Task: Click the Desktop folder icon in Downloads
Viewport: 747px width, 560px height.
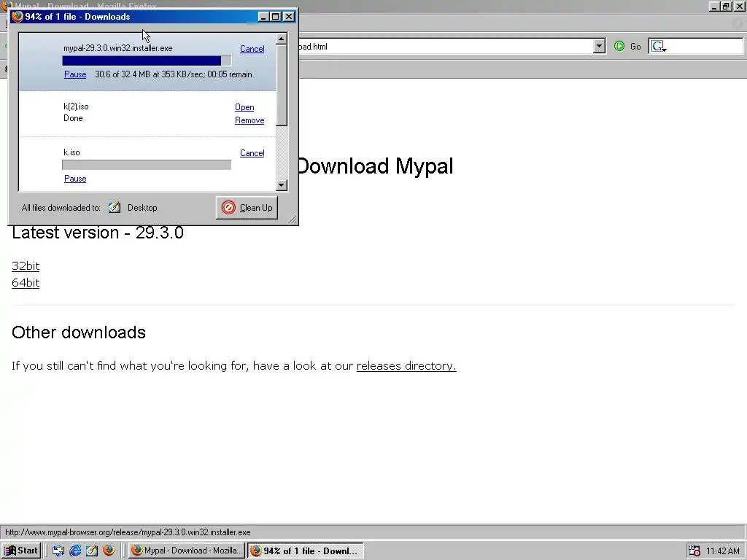Action: coord(115,208)
